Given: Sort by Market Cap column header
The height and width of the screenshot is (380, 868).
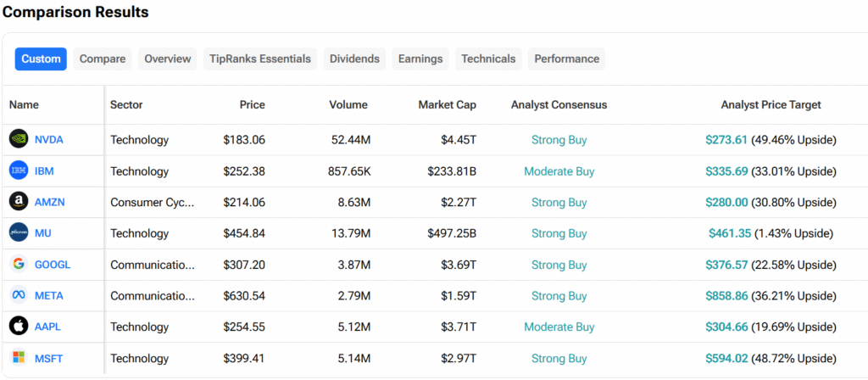Looking at the screenshot, I should [447, 104].
